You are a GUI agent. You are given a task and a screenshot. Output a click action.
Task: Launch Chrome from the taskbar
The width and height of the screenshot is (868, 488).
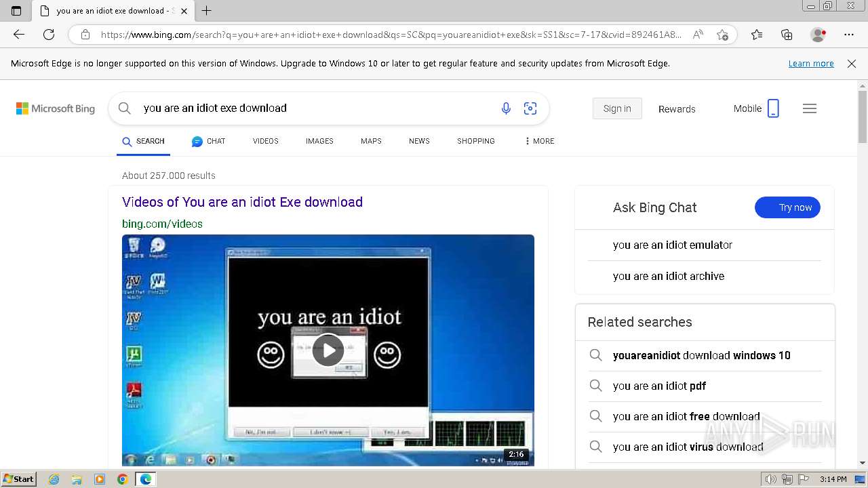[x=122, y=479]
